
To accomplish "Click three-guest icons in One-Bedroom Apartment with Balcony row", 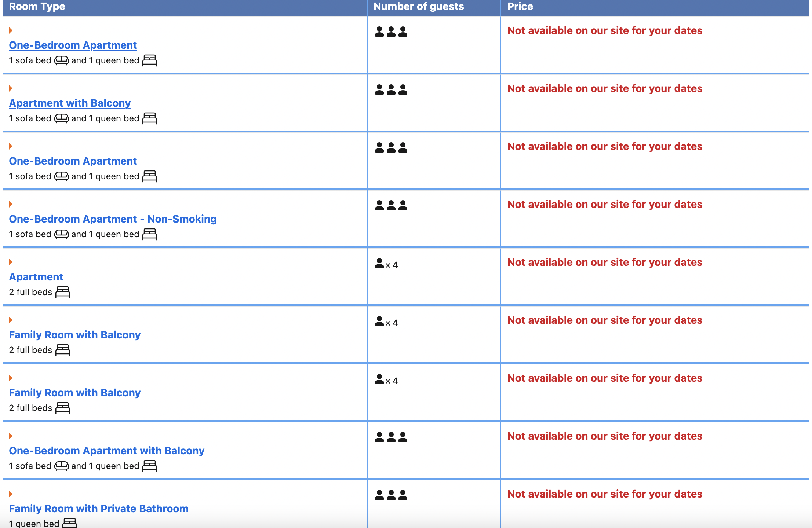I will click(x=391, y=437).
